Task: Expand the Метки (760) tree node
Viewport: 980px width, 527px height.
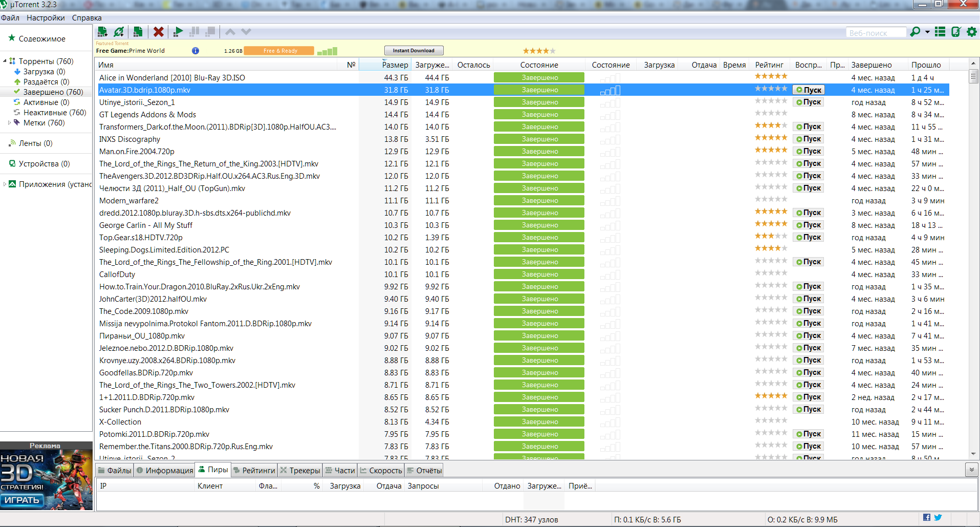Action: pos(9,123)
